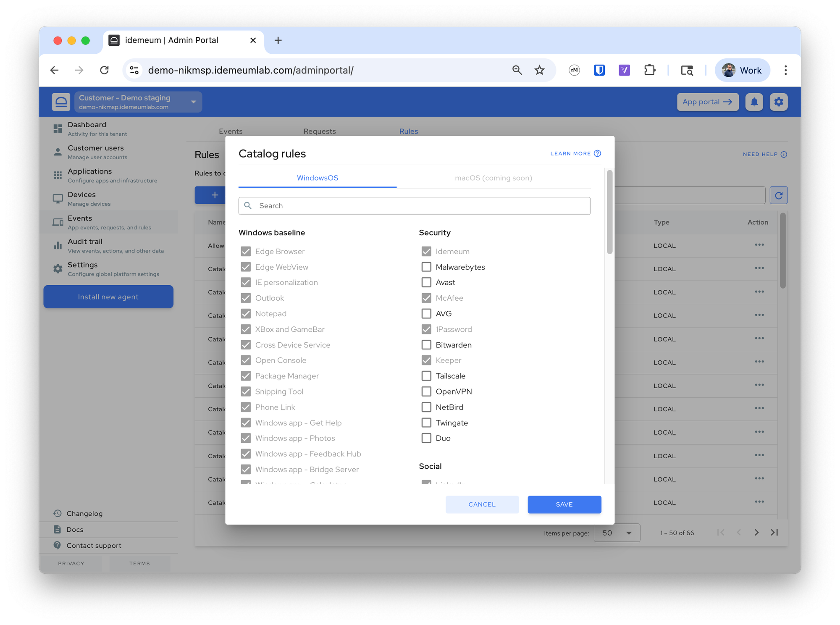Click the Settings gear in sidebar
This screenshot has height=625, width=840.
[x=58, y=269]
